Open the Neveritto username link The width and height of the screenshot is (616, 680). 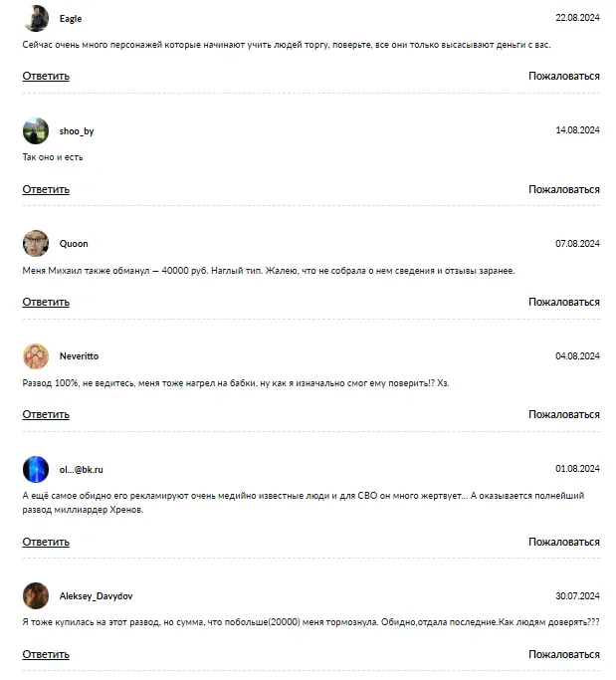(x=79, y=356)
